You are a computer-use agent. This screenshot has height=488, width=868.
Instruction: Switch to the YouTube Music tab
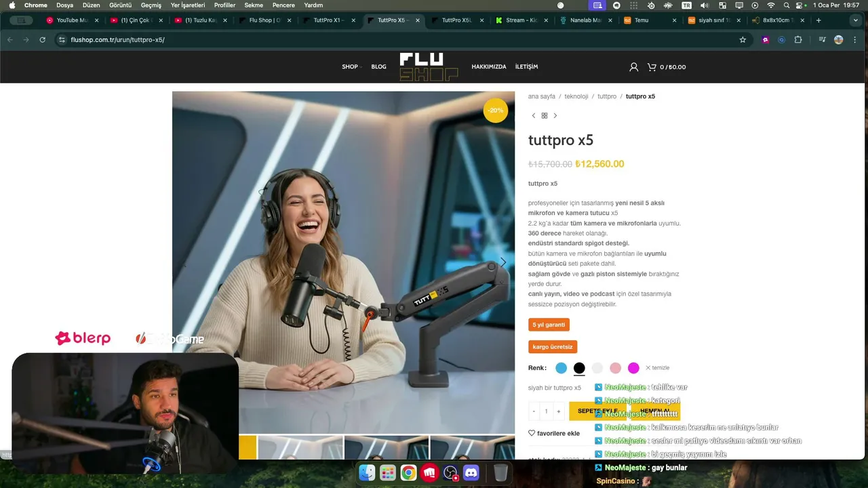click(x=71, y=20)
